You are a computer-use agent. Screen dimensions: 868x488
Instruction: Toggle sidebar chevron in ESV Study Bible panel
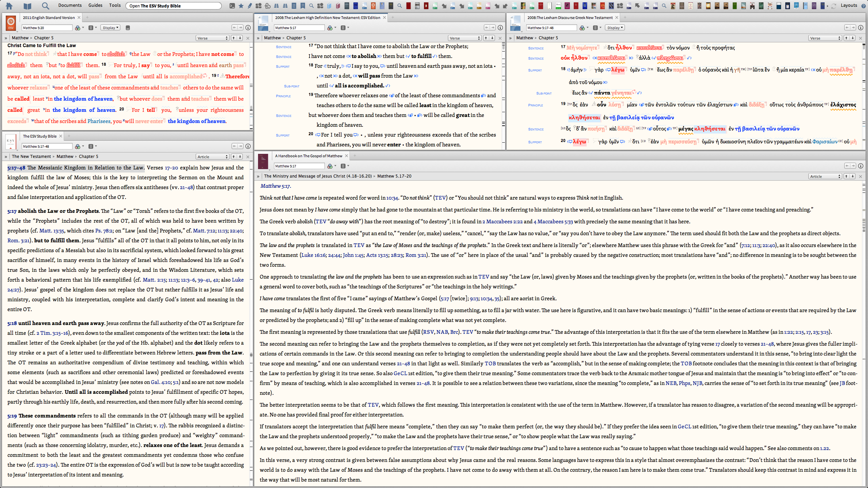tap(6, 157)
